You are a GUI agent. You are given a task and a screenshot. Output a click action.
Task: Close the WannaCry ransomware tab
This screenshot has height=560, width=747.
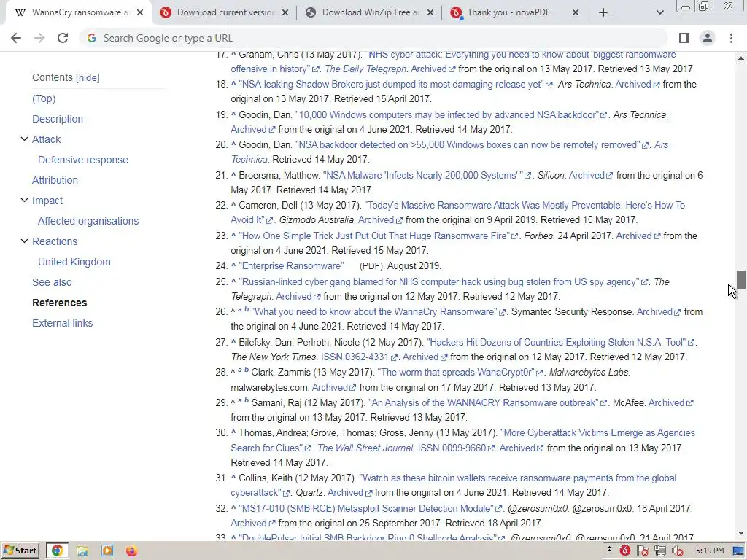click(140, 12)
